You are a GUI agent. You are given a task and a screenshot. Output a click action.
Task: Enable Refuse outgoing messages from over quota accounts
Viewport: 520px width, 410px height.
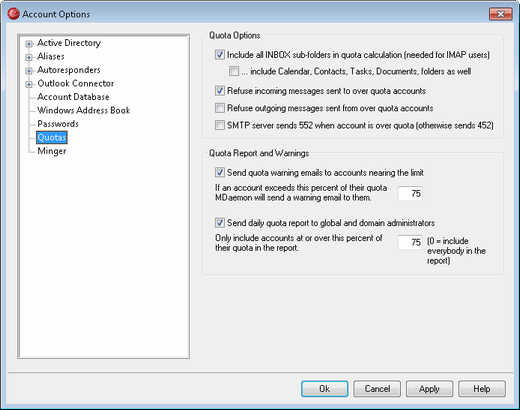[220, 108]
